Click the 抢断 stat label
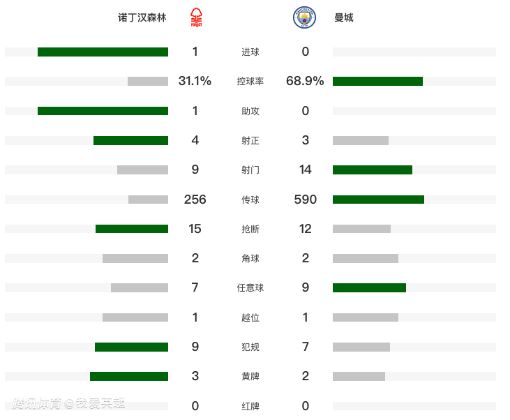Screen dimensions: 510x420 (x=250, y=230)
